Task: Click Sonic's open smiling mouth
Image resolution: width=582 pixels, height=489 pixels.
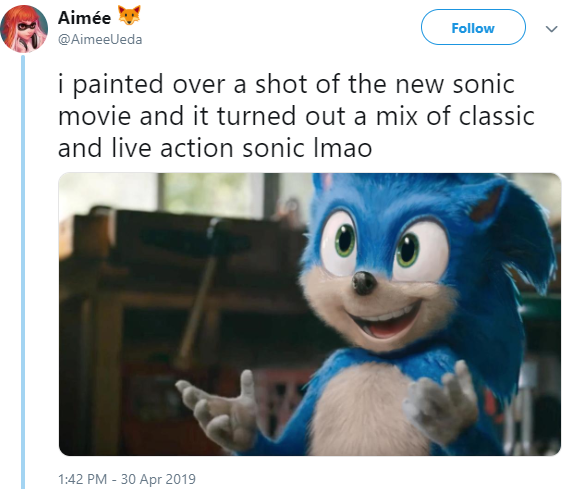Action: click(386, 322)
